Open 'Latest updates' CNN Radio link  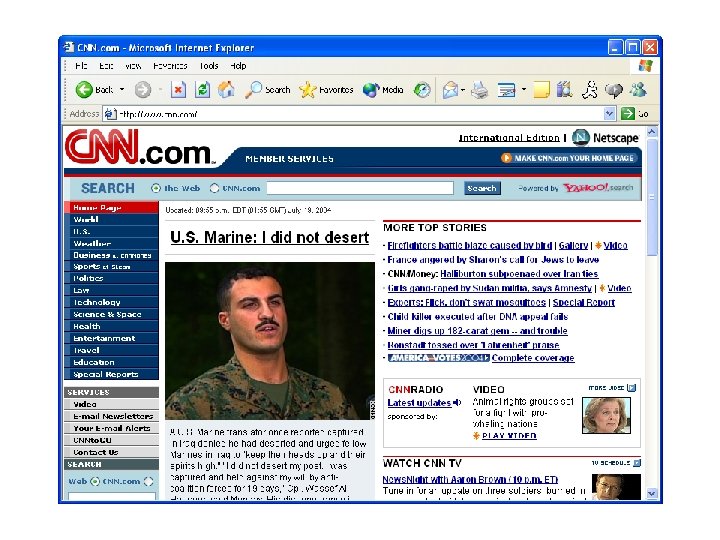(x=419, y=403)
